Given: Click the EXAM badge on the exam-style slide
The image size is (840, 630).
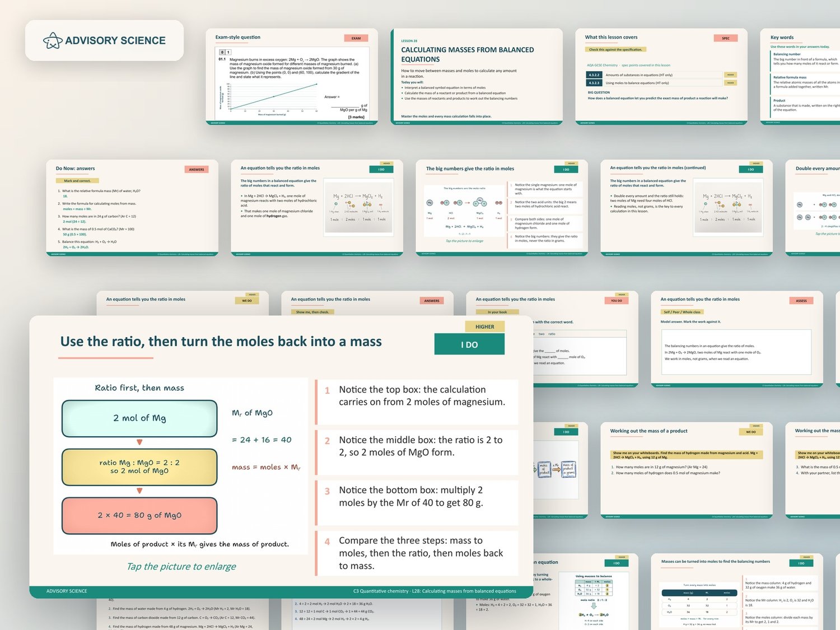Looking at the screenshot, I should point(356,38).
